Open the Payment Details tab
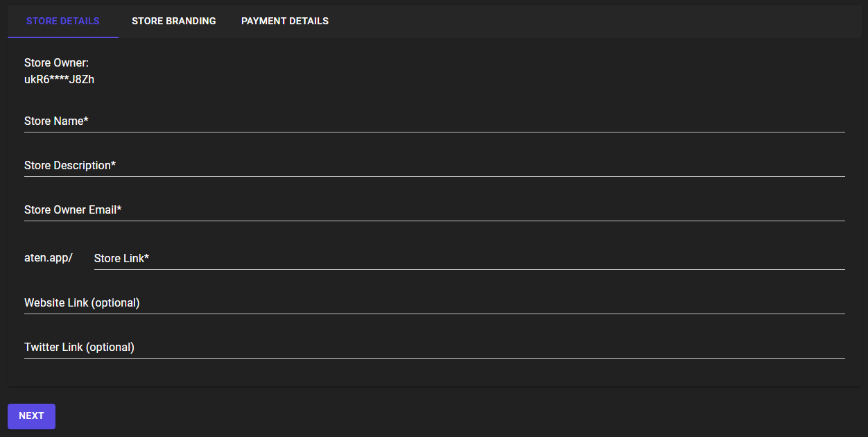 point(285,22)
